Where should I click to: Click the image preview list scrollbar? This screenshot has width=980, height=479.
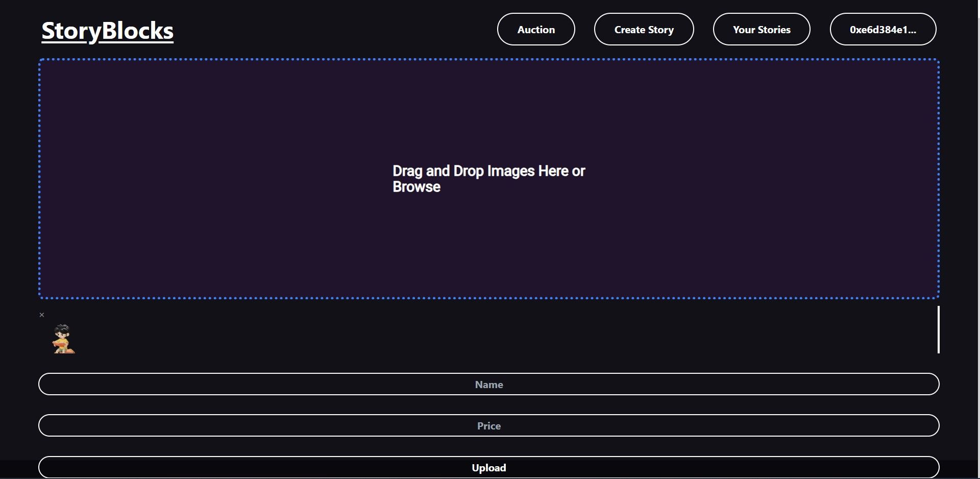[x=938, y=329]
